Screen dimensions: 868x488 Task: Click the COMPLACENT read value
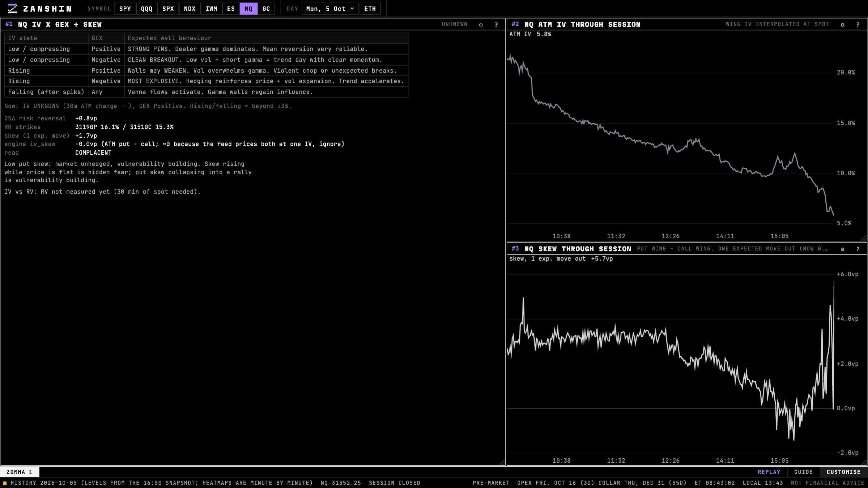click(x=93, y=153)
